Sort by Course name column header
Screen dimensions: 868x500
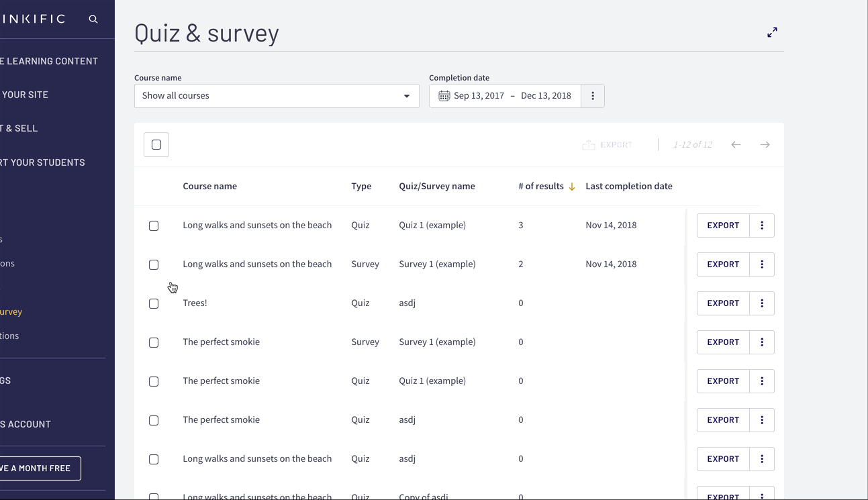tap(210, 187)
